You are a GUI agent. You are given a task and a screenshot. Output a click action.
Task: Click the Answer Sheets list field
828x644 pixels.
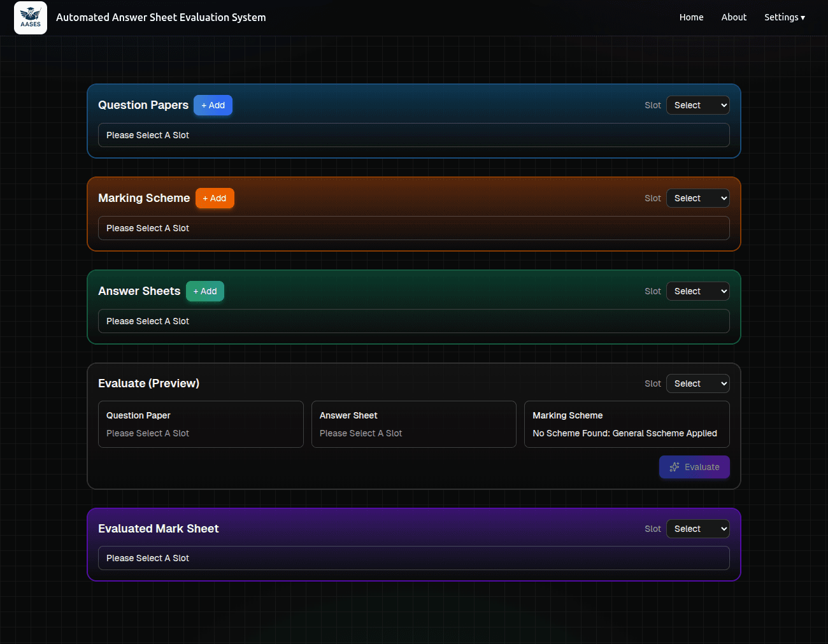click(413, 321)
